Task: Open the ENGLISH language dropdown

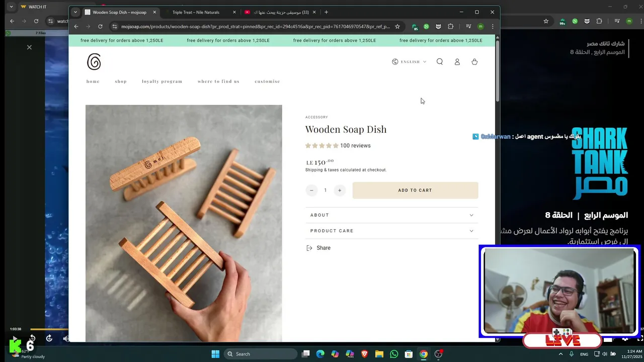Action: [409, 62]
